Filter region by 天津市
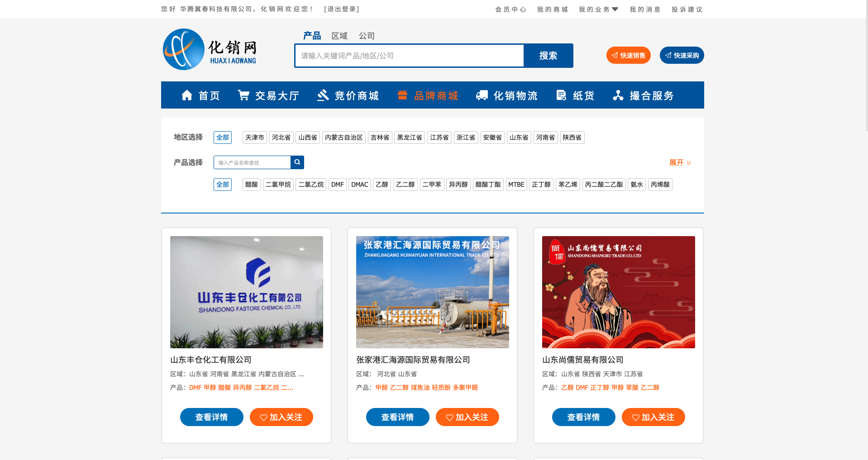Image resolution: width=868 pixels, height=460 pixels. click(x=255, y=138)
